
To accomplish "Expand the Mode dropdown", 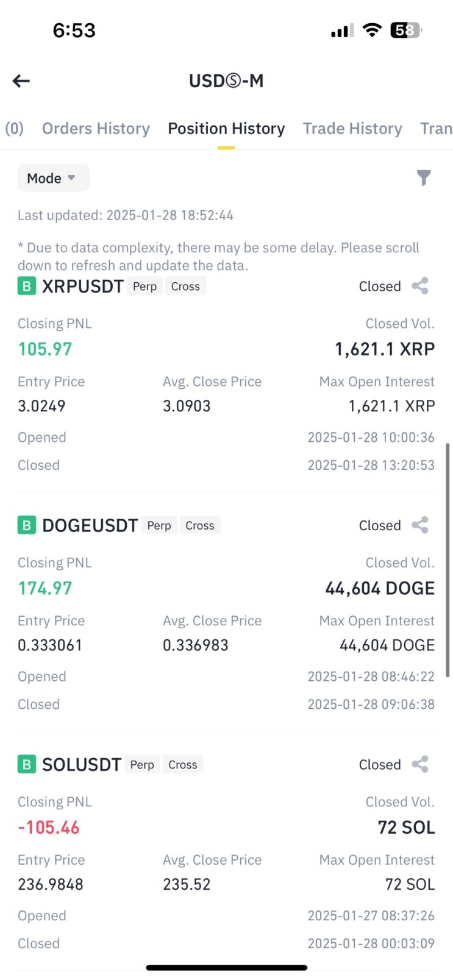I will [x=53, y=178].
